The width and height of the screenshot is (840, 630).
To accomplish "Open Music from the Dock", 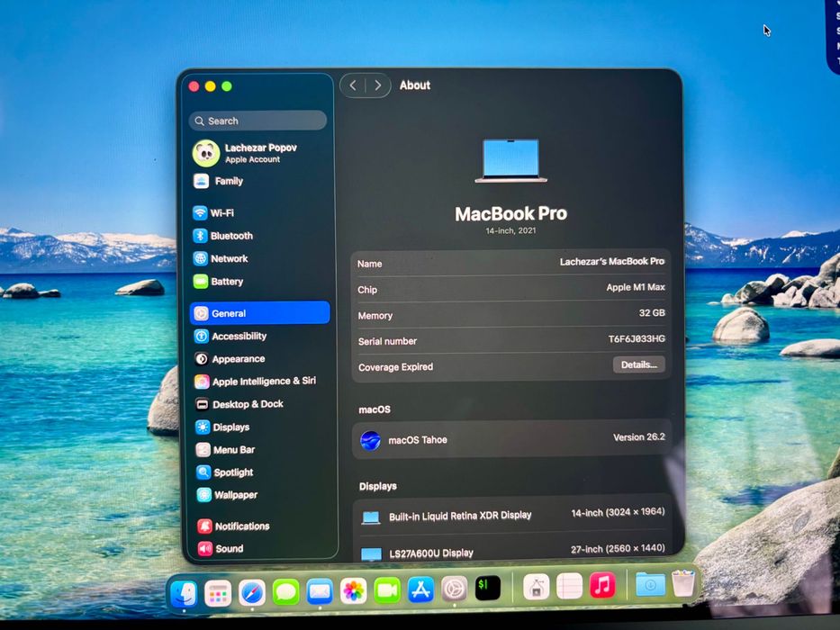I will click(x=602, y=585).
